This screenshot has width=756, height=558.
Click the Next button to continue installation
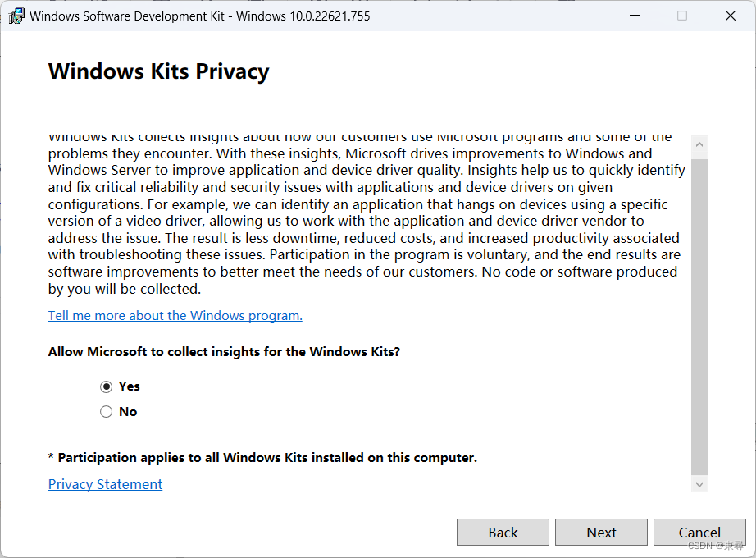pyautogui.click(x=601, y=532)
